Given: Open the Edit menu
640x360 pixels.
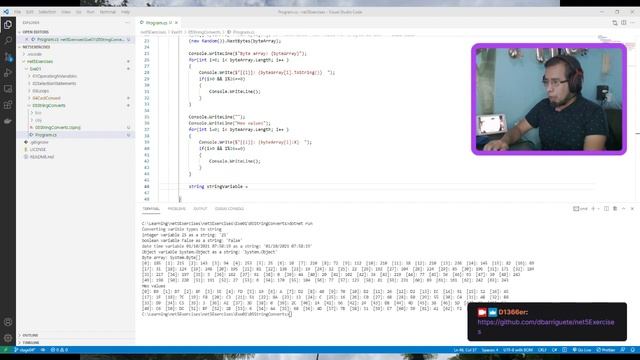Looking at the screenshot, I should click(30, 12).
